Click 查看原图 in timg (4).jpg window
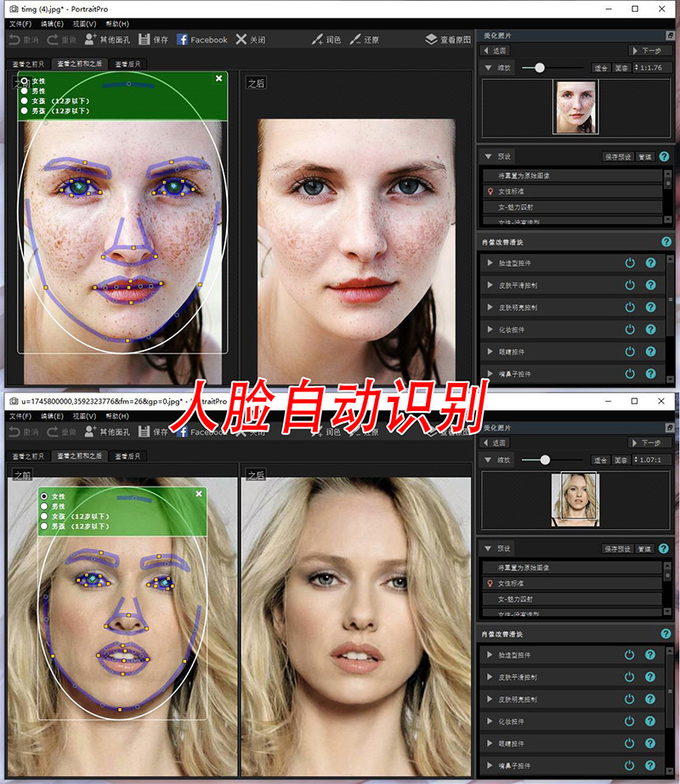This screenshot has height=784, width=680. point(448,40)
